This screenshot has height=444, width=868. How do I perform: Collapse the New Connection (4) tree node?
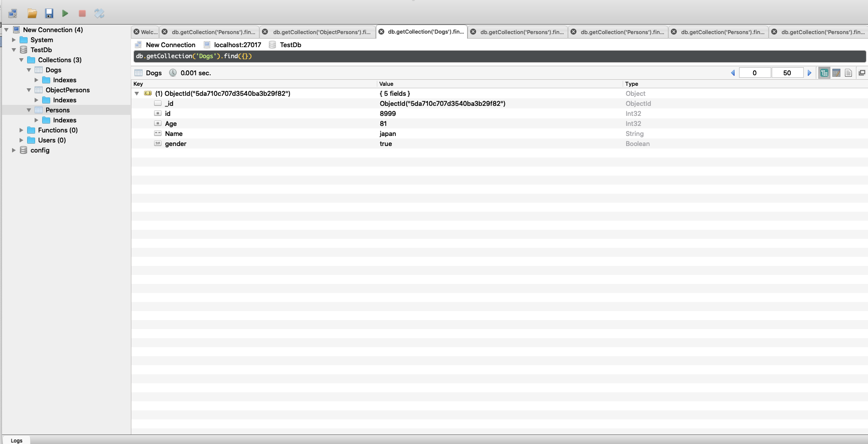tap(7, 30)
